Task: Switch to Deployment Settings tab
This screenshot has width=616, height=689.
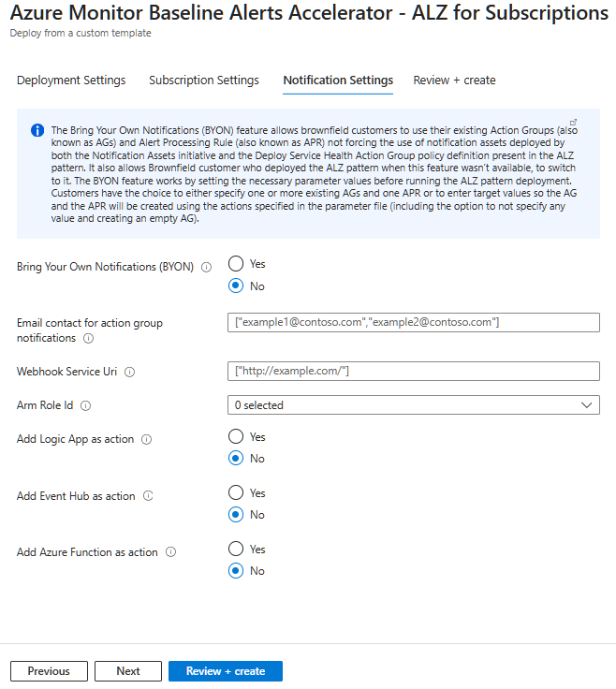Action: pyautogui.click(x=71, y=81)
